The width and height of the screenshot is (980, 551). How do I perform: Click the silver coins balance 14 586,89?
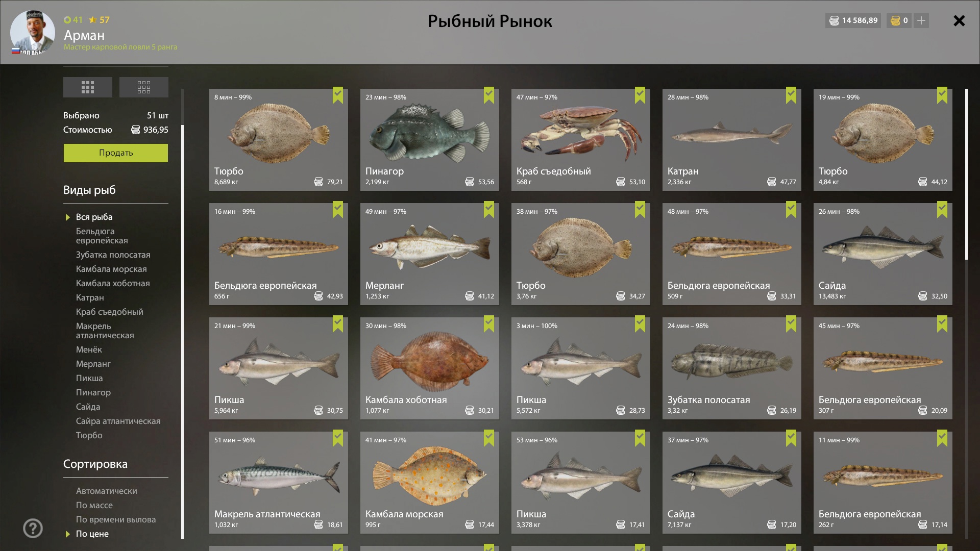tap(853, 20)
